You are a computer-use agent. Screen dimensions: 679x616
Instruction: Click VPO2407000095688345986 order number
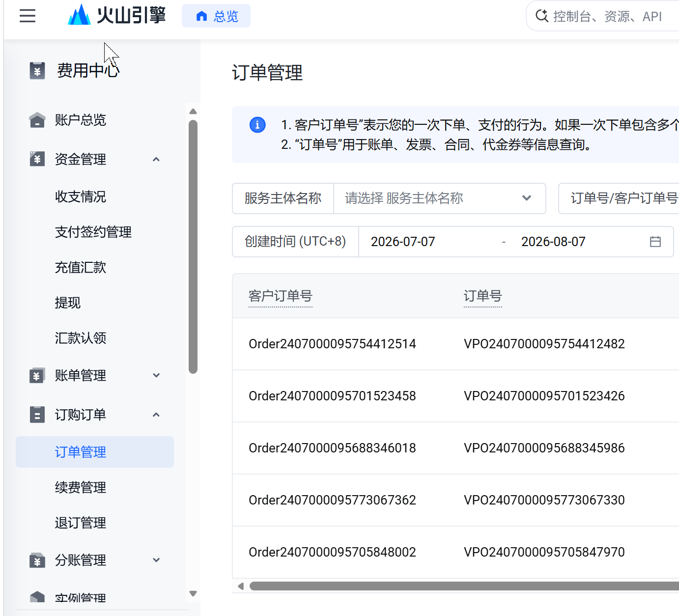pyautogui.click(x=544, y=448)
